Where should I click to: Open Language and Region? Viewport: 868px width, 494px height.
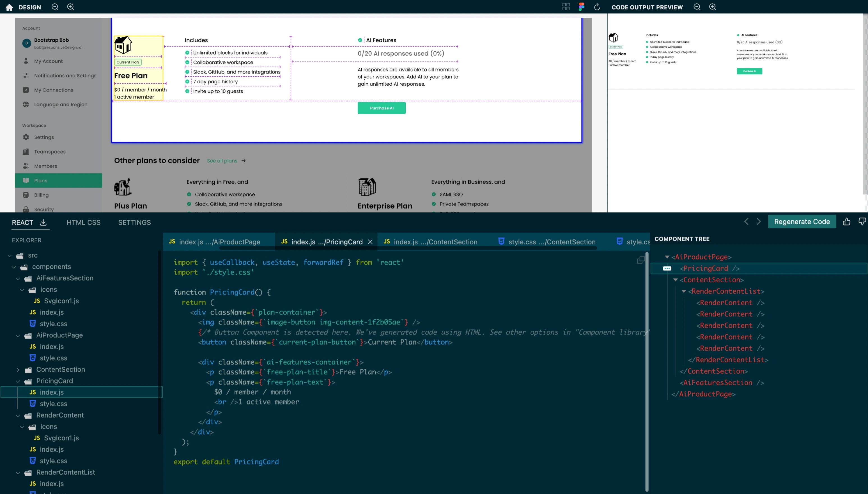point(55,104)
